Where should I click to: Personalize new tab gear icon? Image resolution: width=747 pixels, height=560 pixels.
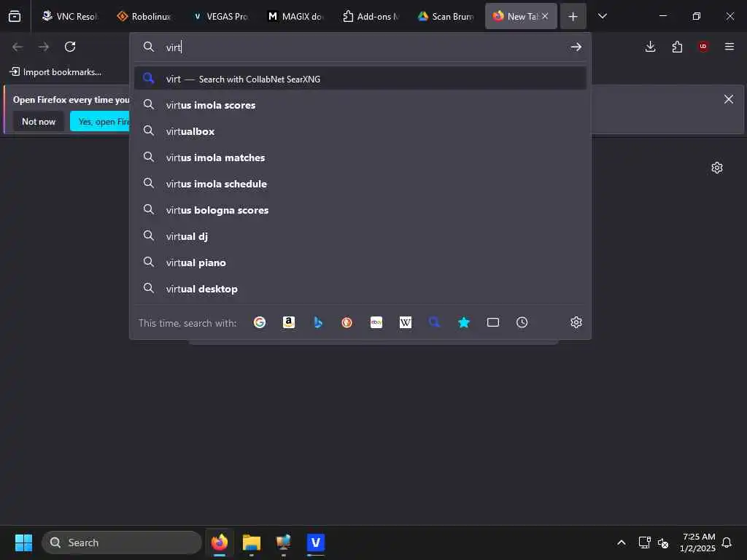[x=717, y=168]
